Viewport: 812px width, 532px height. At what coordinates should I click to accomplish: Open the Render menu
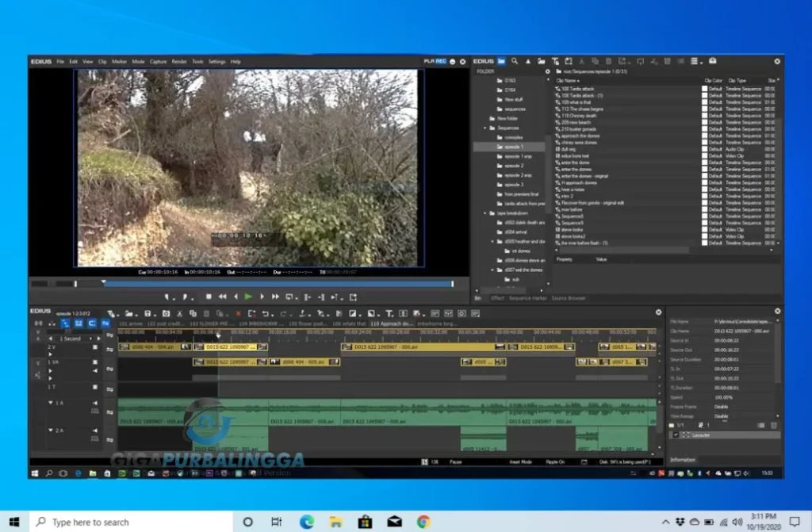pyautogui.click(x=179, y=61)
